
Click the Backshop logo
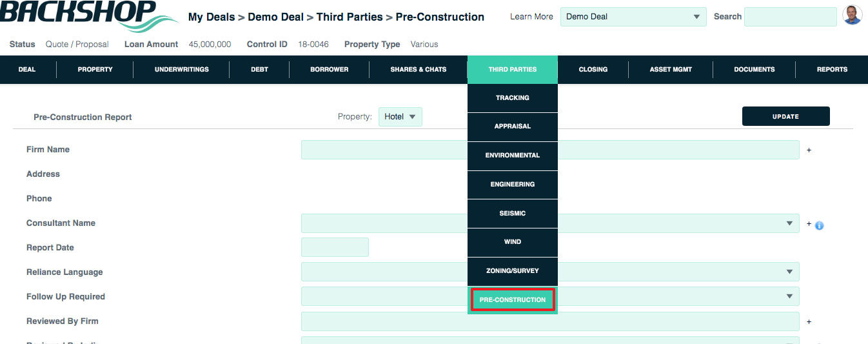[89, 15]
